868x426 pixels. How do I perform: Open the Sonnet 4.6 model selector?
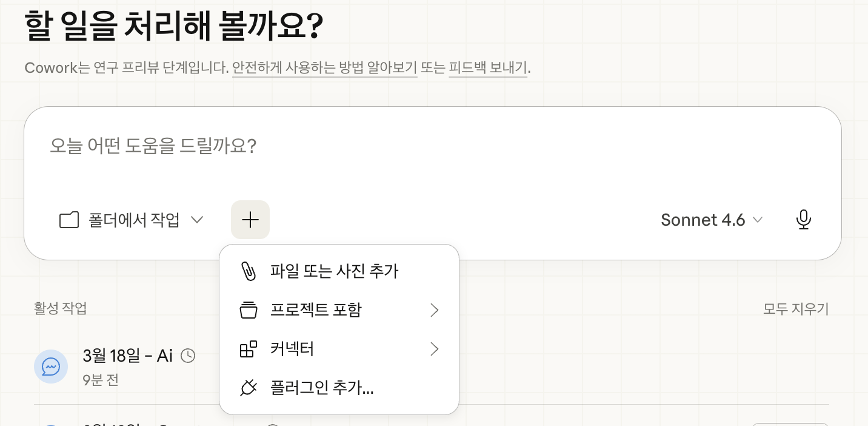(x=712, y=220)
